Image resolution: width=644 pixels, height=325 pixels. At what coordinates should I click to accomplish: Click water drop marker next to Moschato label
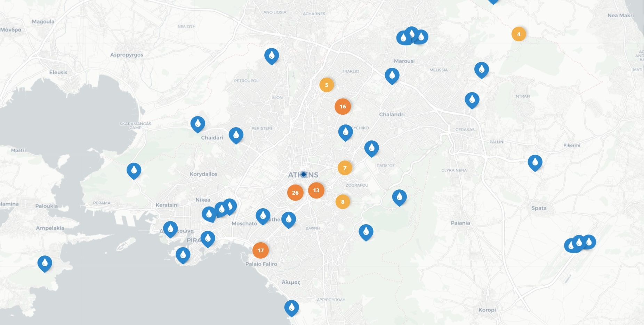(263, 216)
